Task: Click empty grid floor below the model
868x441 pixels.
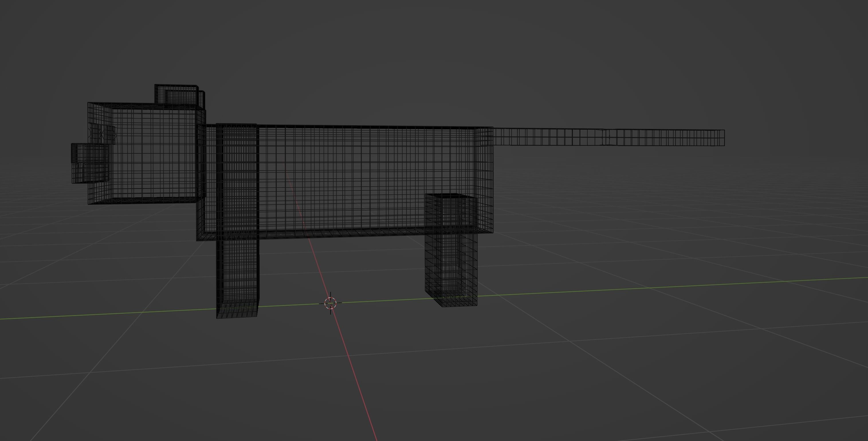Action: coord(505,388)
